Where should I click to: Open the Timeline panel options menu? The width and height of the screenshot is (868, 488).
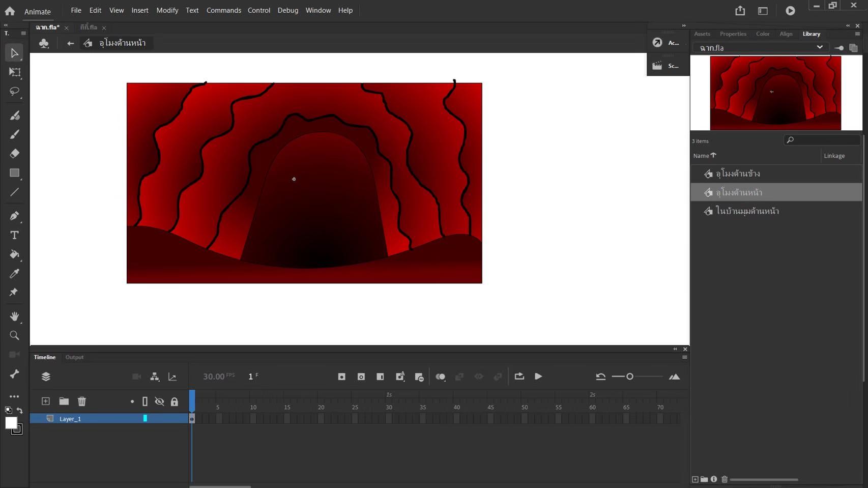tap(684, 357)
